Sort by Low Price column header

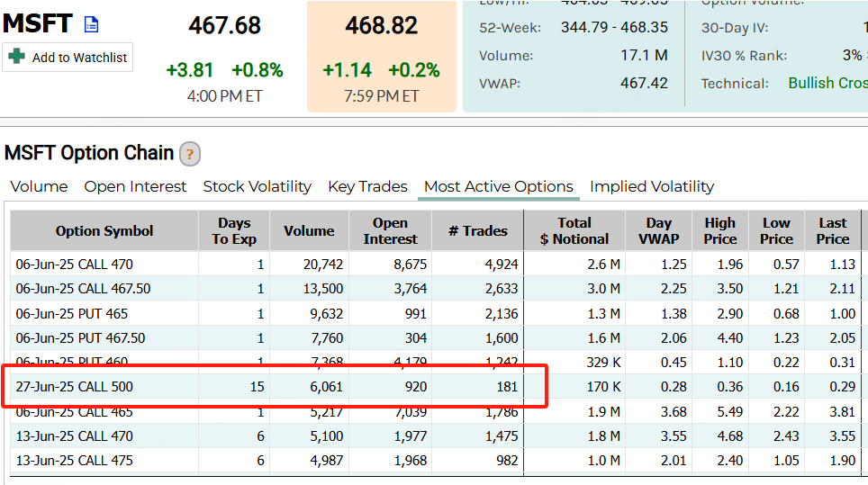pos(776,230)
